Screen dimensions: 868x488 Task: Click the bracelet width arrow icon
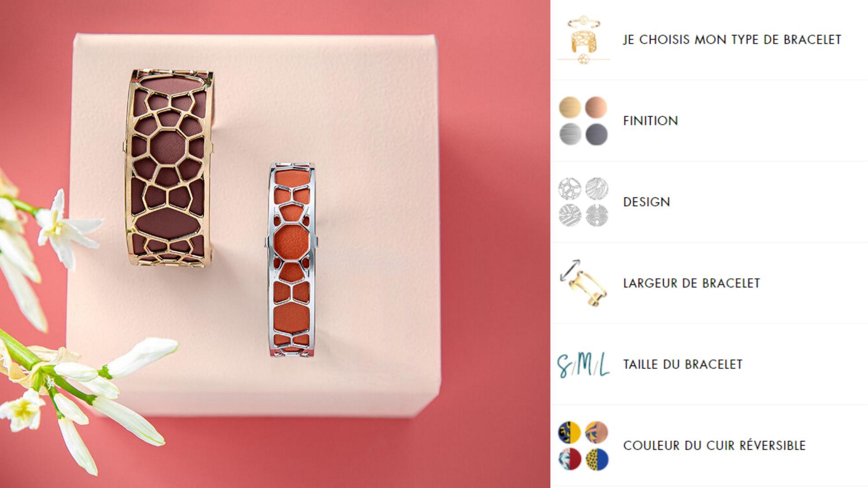pyautogui.click(x=583, y=283)
